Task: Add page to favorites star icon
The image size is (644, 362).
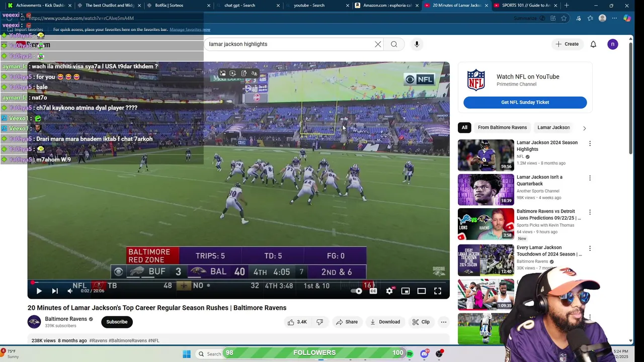Action: 564,18
